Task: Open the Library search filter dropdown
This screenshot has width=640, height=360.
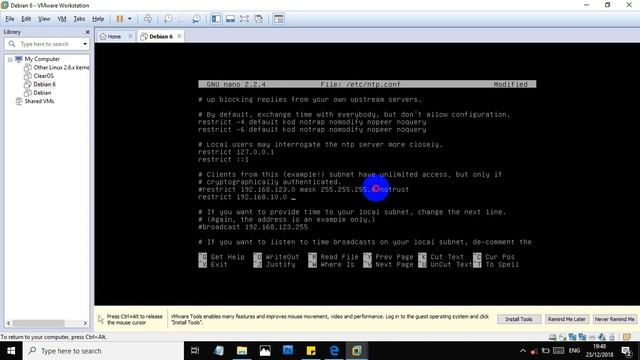Action: tap(85, 44)
